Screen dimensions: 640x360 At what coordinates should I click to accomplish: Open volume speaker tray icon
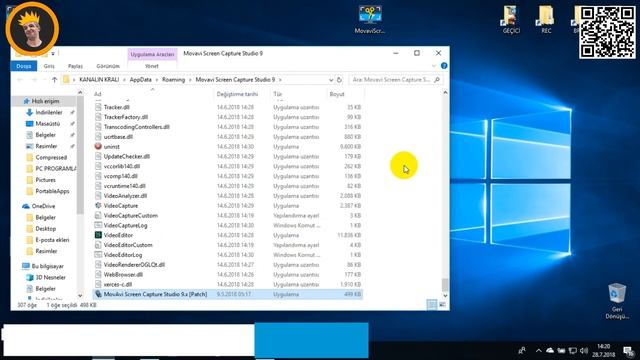pos(584,351)
